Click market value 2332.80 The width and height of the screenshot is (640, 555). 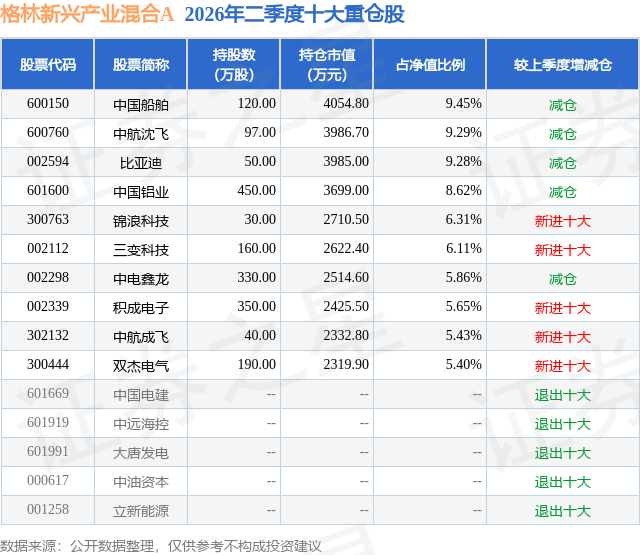(346, 335)
